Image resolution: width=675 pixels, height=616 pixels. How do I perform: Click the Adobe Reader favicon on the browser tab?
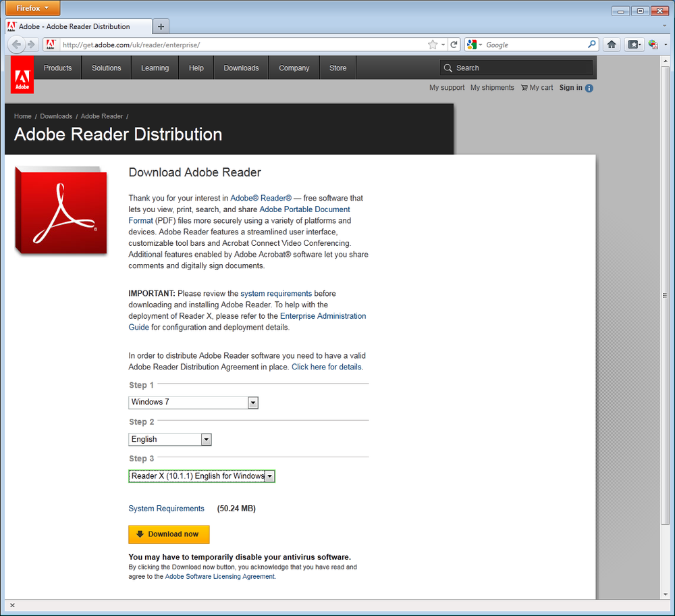point(11,26)
